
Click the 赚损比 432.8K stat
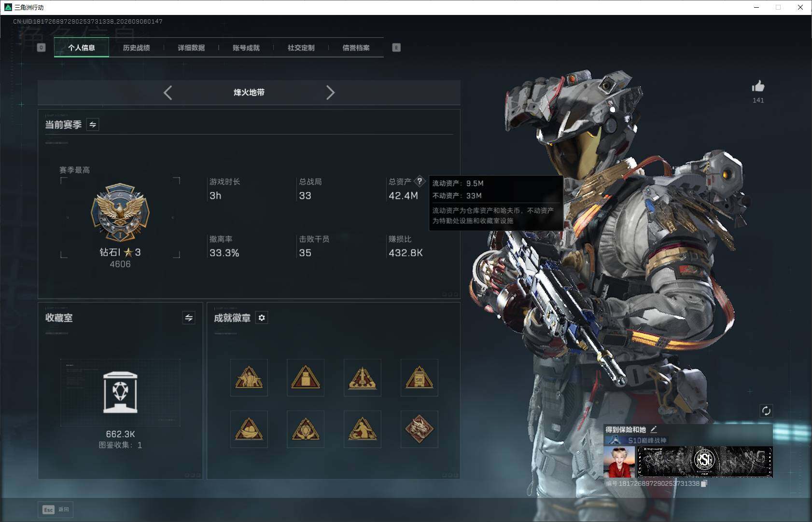(406, 246)
